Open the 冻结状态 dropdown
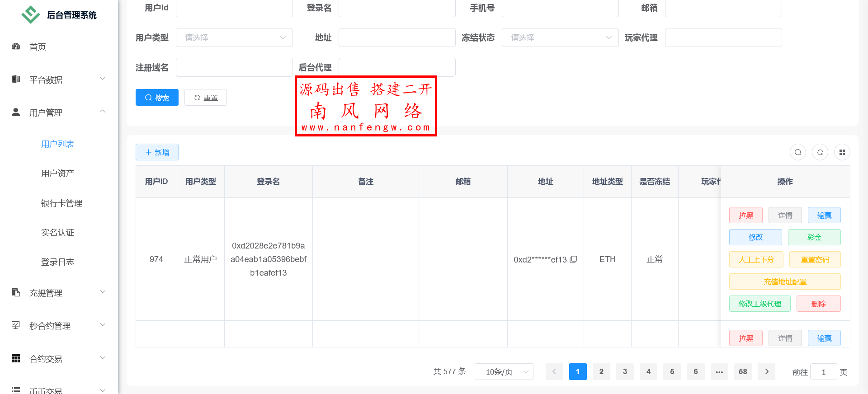This screenshot has height=394, width=868. pos(560,38)
